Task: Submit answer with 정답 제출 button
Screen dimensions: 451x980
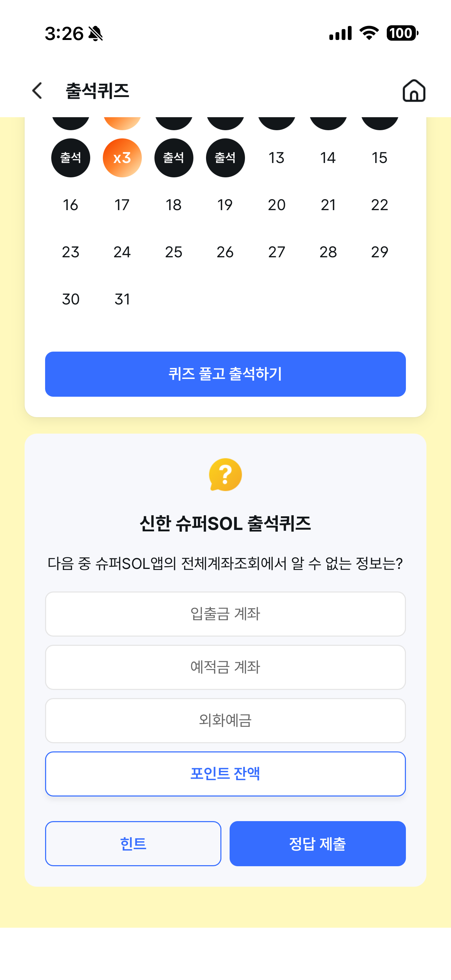Action: pyautogui.click(x=317, y=843)
